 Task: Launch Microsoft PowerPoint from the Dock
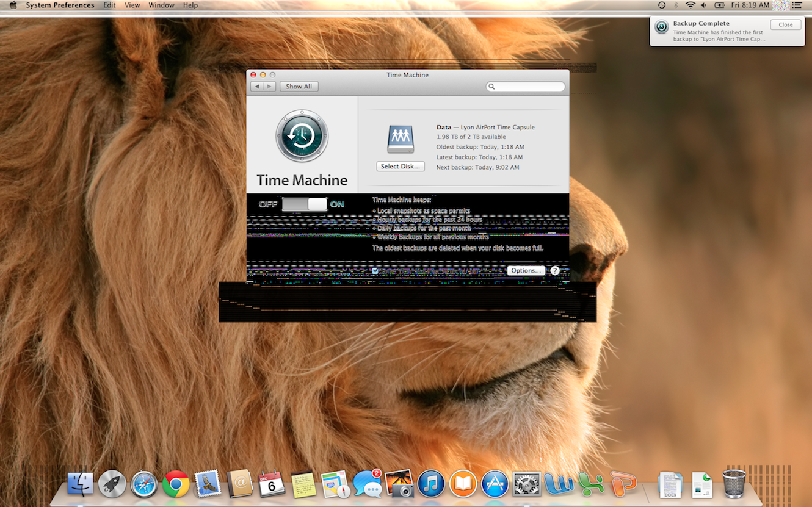622,484
